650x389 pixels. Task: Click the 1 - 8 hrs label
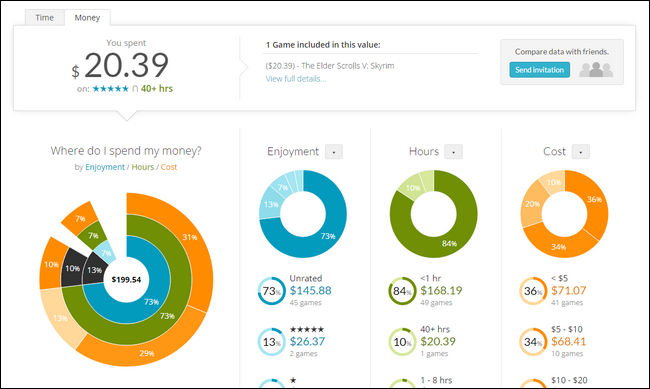pyautogui.click(x=436, y=380)
